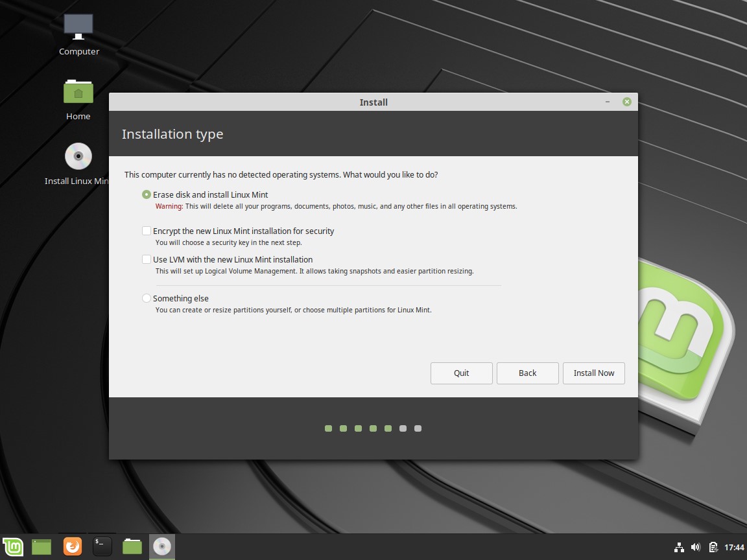The width and height of the screenshot is (747, 560).
Task: Click the Install window title bar
Action: click(x=373, y=102)
